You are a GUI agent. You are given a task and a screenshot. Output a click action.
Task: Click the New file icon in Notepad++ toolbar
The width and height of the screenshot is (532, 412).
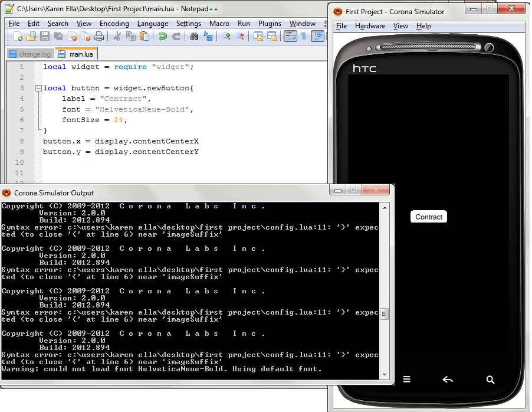18,36
